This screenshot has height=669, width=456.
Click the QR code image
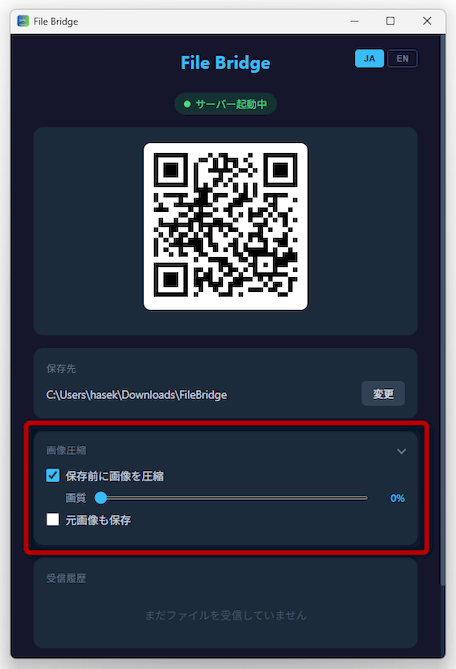tap(226, 226)
